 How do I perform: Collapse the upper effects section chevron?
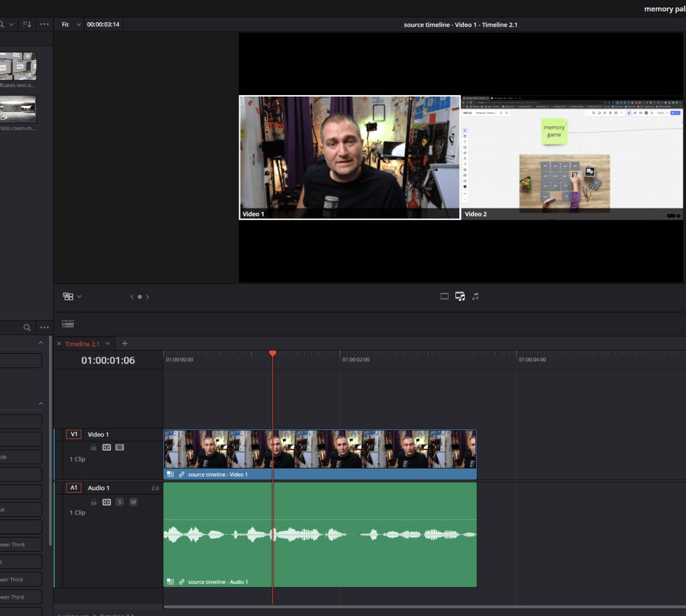coord(41,343)
